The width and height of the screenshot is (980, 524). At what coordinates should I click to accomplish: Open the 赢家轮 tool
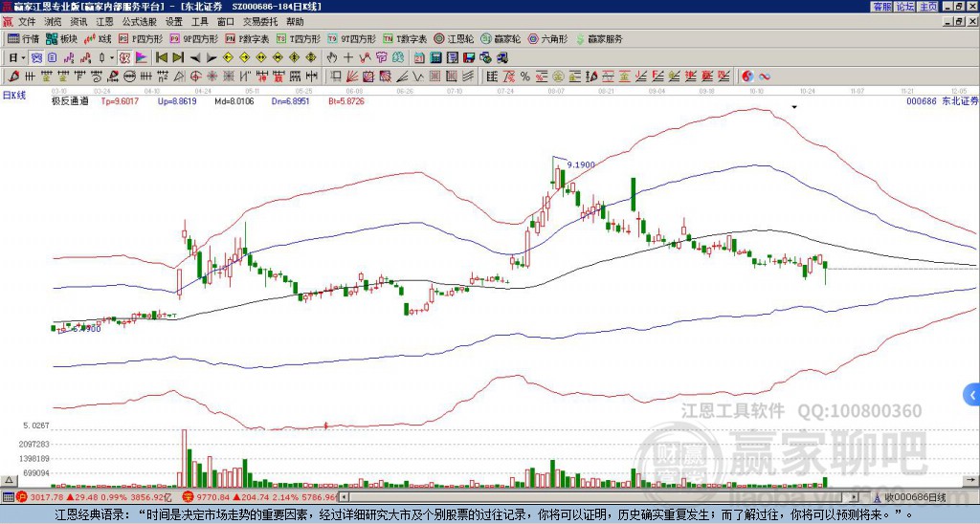[501, 38]
